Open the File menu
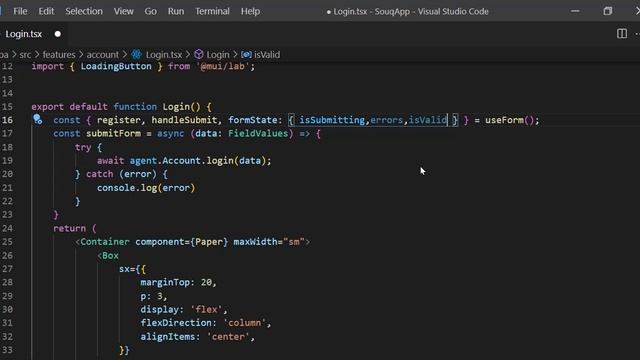This screenshot has width=640, height=360. click(20, 11)
